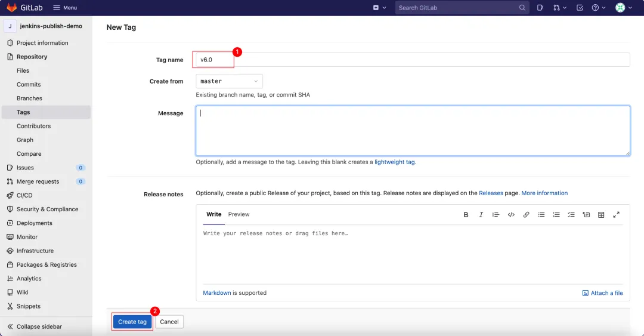
Task: Click the Packages & Registries icon
Action: click(10, 264)
